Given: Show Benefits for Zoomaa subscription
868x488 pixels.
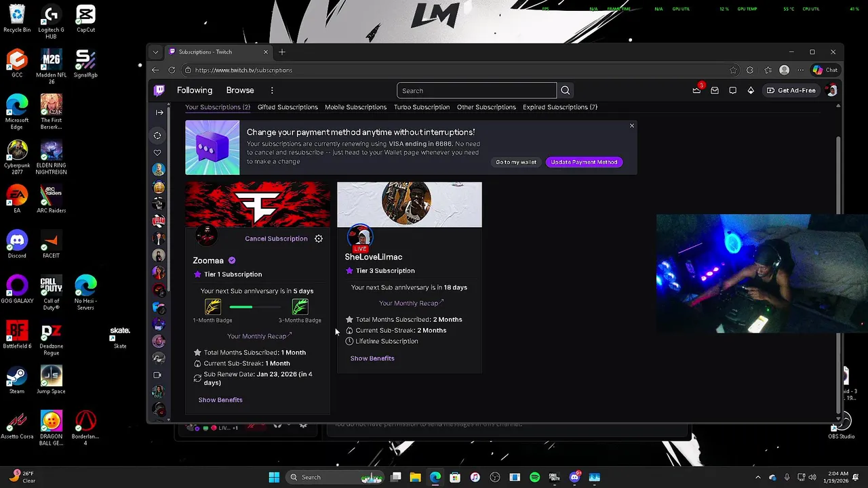Looking at the screenshot, I should tap(220, 400).
